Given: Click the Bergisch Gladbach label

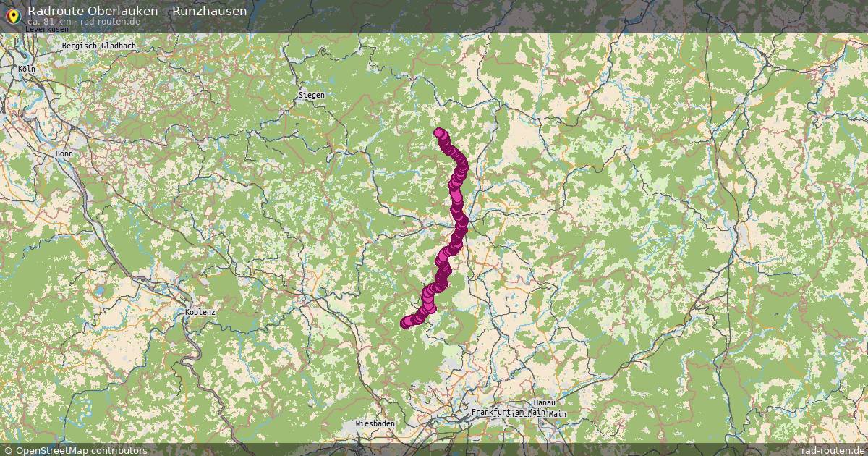Looking at the screenshot, I should click(x=99, y=46).
